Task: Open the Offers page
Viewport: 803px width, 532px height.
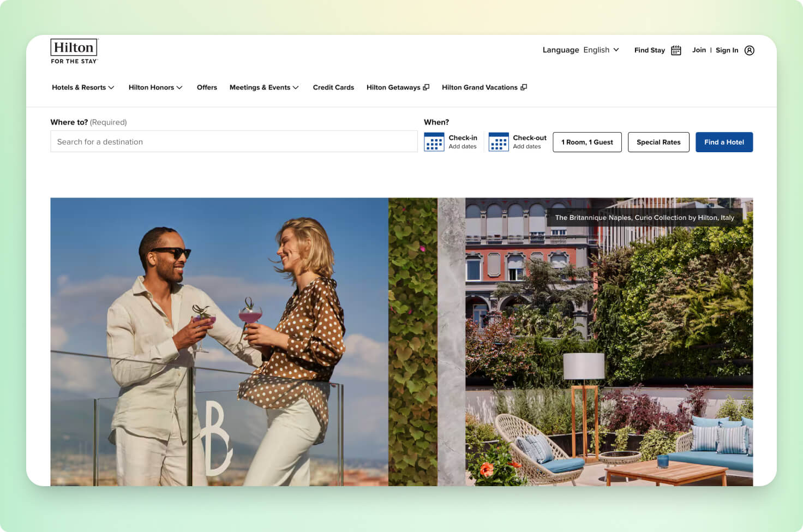Action: click(207, 87)
